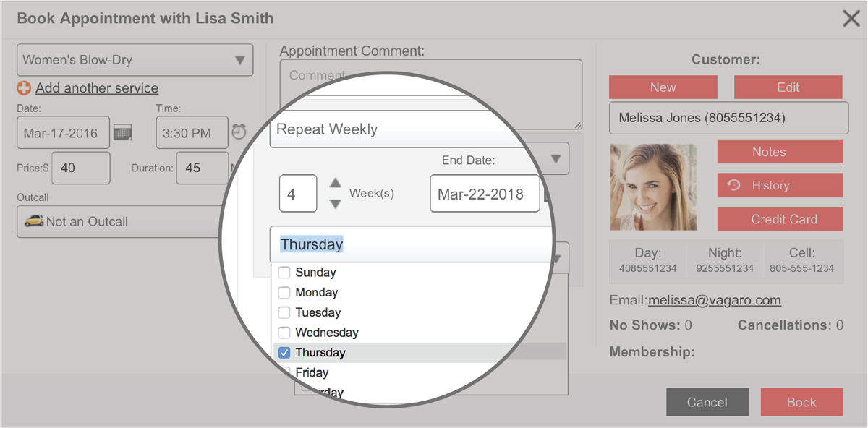Close the Book Appointment dialog
The image size is (868, 428).
(x=851, y=19)
